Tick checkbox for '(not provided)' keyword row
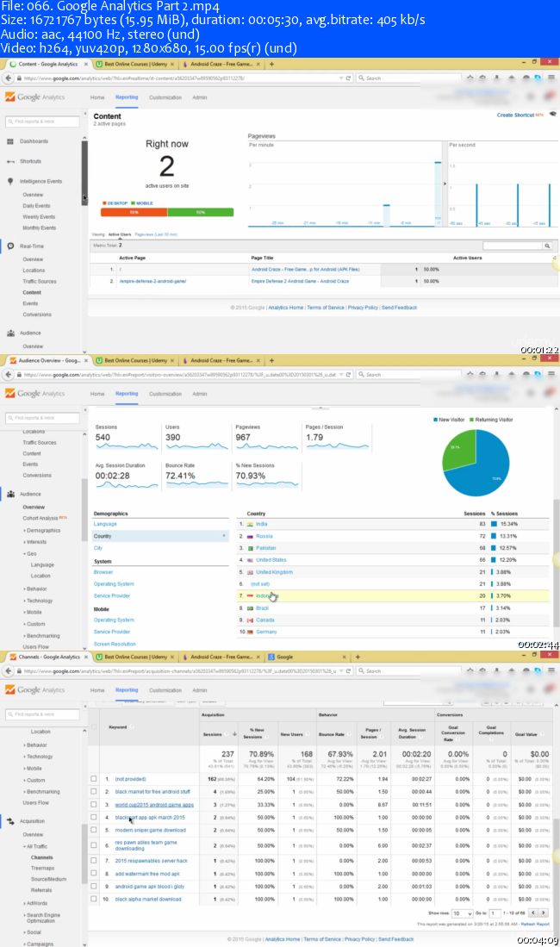 pyautogui.click(x=94, y=779)
